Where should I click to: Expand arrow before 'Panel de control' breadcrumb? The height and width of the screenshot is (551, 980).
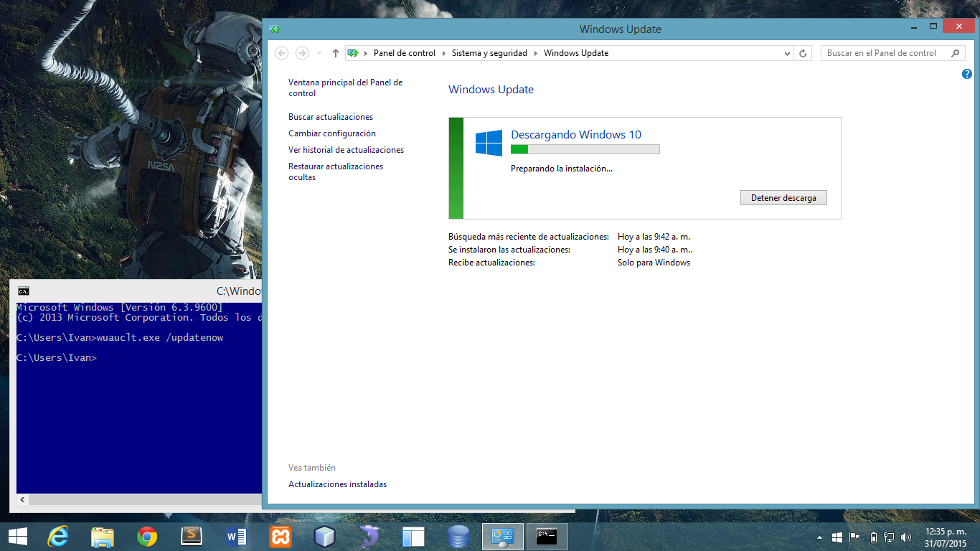pyautogui.click(x=366, y=53)
